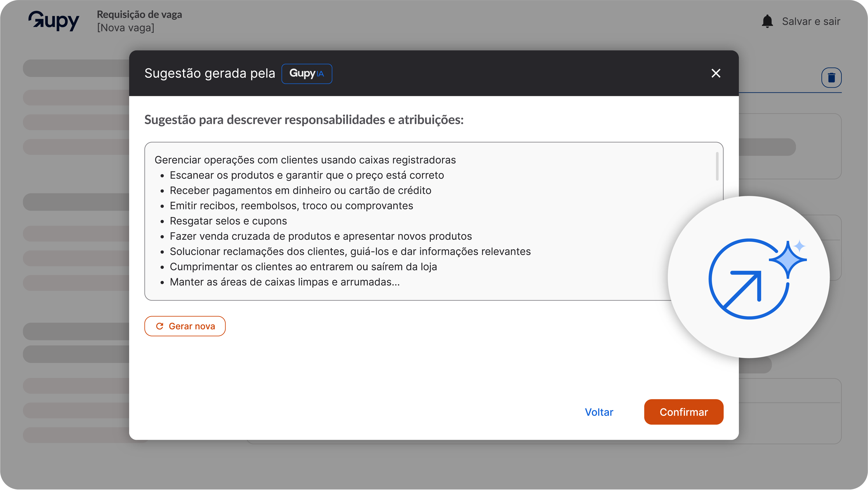
Task: Open the notifications bell icon
Action: click(x=767, y=21)
